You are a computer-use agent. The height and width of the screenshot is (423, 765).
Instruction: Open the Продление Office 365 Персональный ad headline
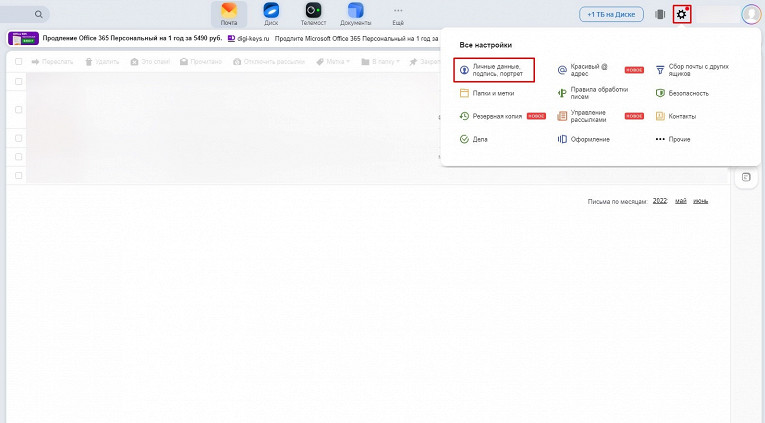[x=132, y=38]
